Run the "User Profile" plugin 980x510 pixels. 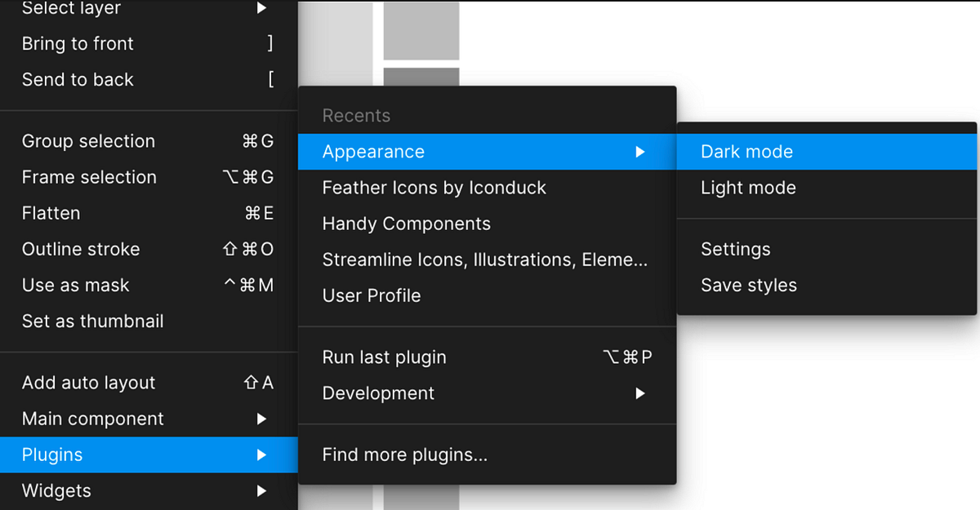372,295
